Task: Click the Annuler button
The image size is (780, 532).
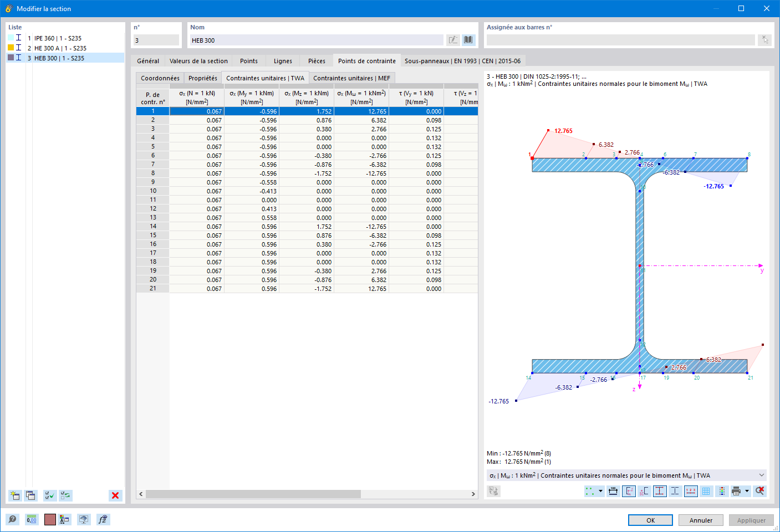Action: [701, 520]
